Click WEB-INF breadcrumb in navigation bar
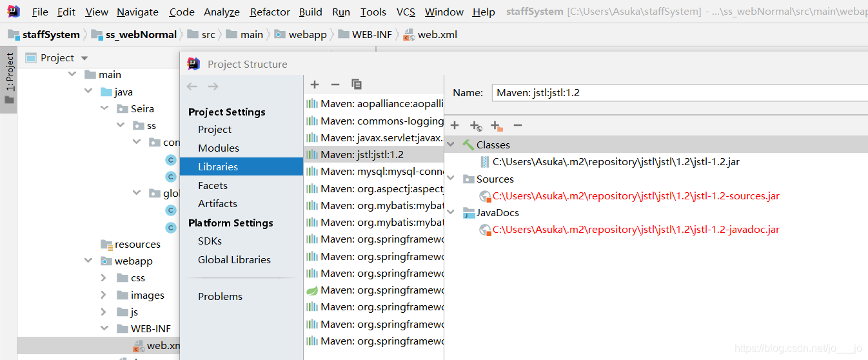868x360 pixels. [x=364, y=34]
